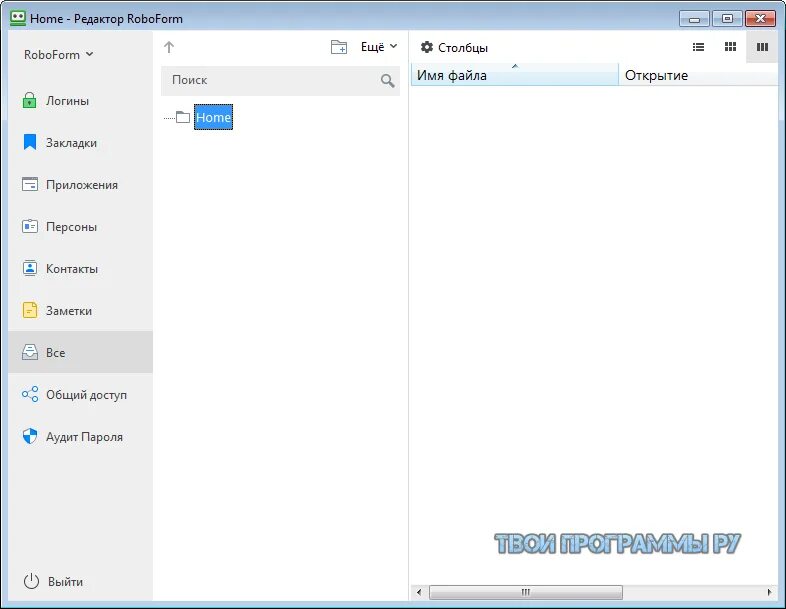The height and width of the screenshot is (609, 786).
Task: Open the Логины section
Action: 80,101
